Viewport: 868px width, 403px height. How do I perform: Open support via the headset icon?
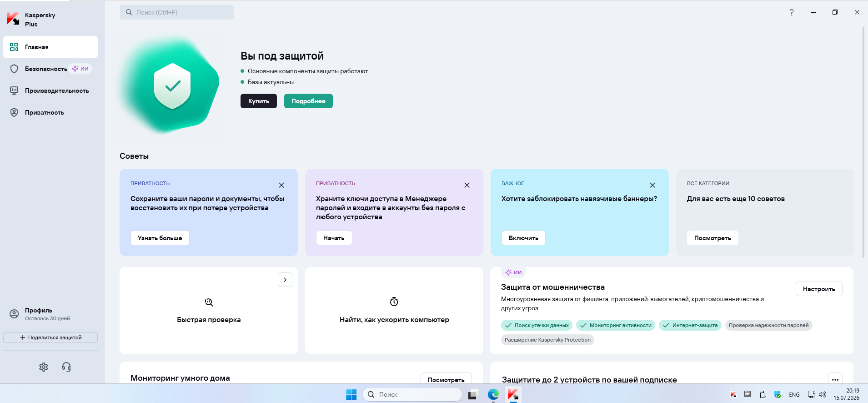[x=66, y=367]
